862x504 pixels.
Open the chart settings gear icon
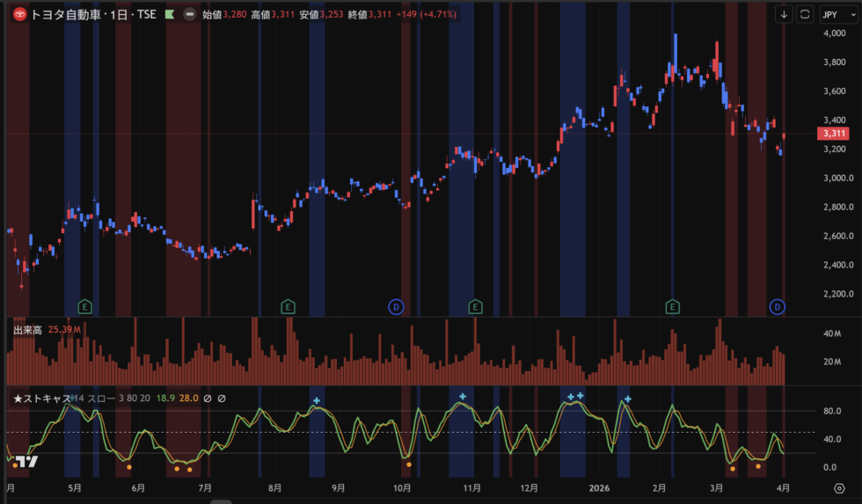(x=839, y=489)
